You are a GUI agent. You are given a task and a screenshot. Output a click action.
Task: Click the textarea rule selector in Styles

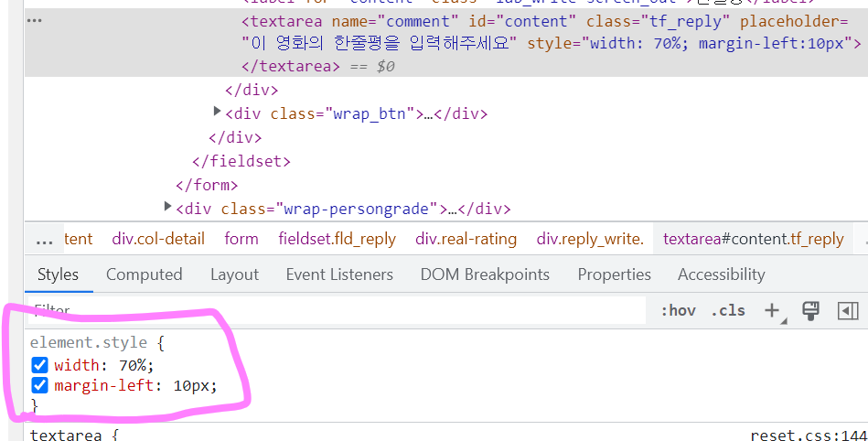click(x=66, y=436)
